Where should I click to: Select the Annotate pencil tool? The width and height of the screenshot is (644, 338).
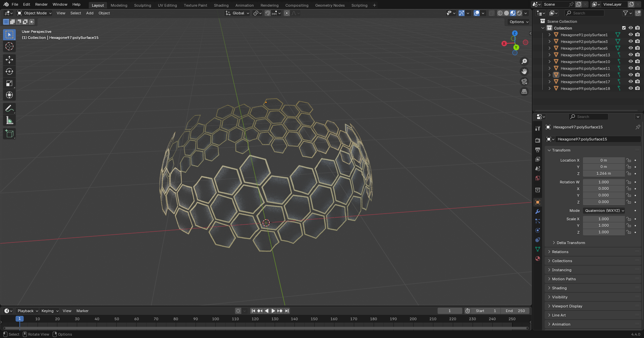click(x=9, y=109)
